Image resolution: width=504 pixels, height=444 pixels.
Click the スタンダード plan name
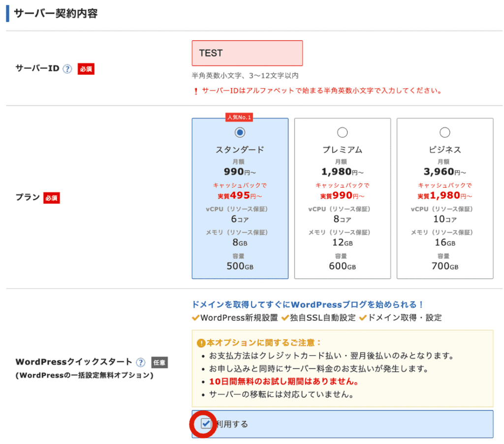click(x=240, y=149)
